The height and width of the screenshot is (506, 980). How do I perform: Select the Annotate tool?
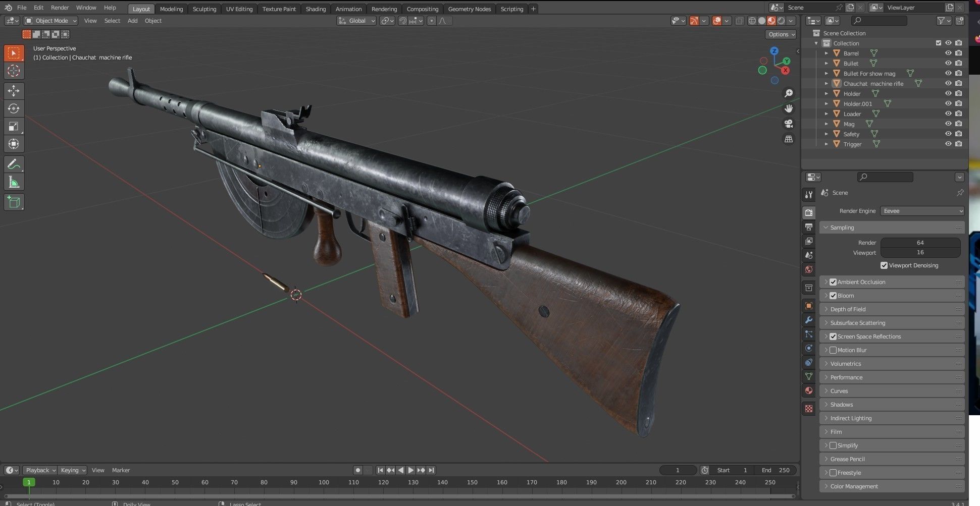click(x=14, y=163)
